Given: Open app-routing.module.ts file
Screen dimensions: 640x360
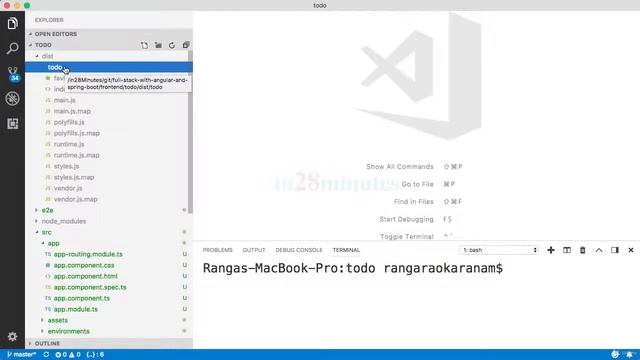Looking at the screenshot, I should 88,254.
